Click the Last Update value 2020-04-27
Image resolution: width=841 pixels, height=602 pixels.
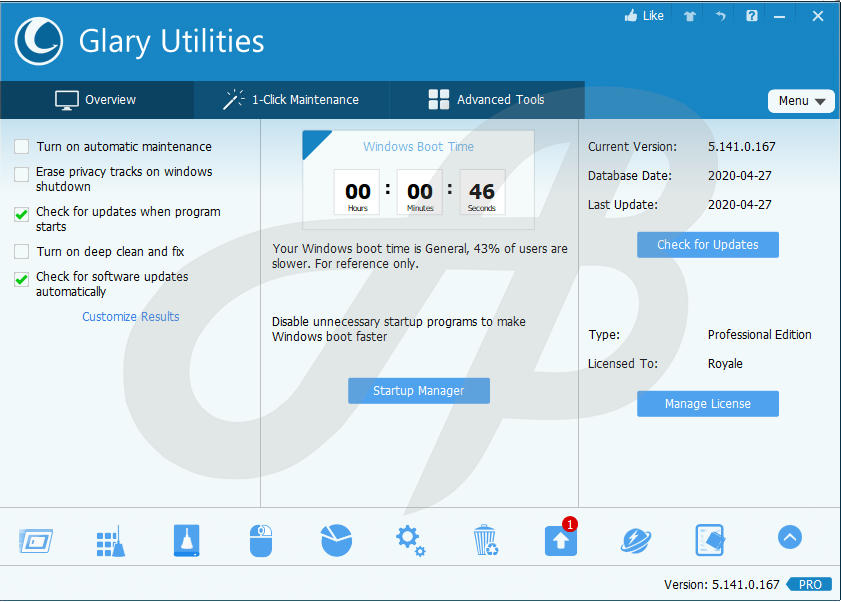[740, 204]
